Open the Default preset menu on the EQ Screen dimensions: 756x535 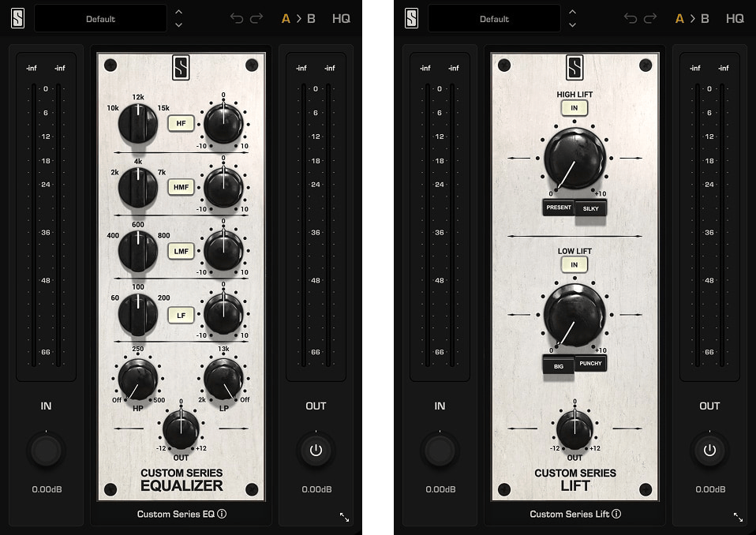[100, 17]
